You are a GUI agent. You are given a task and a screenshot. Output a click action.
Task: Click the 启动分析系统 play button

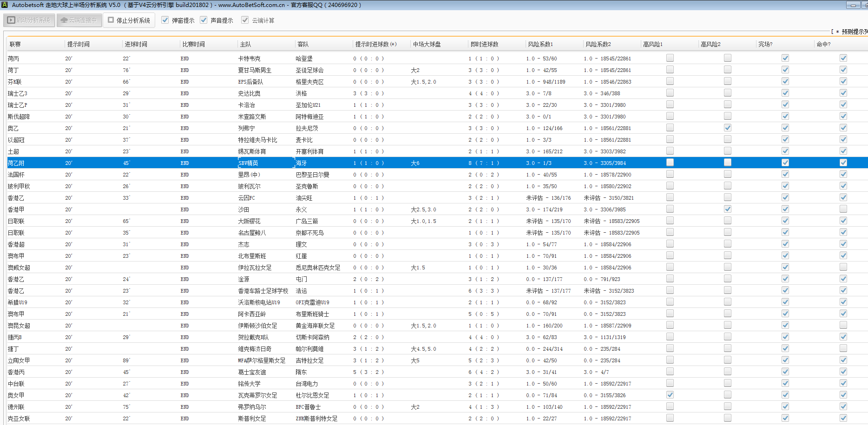click(29, 20)
